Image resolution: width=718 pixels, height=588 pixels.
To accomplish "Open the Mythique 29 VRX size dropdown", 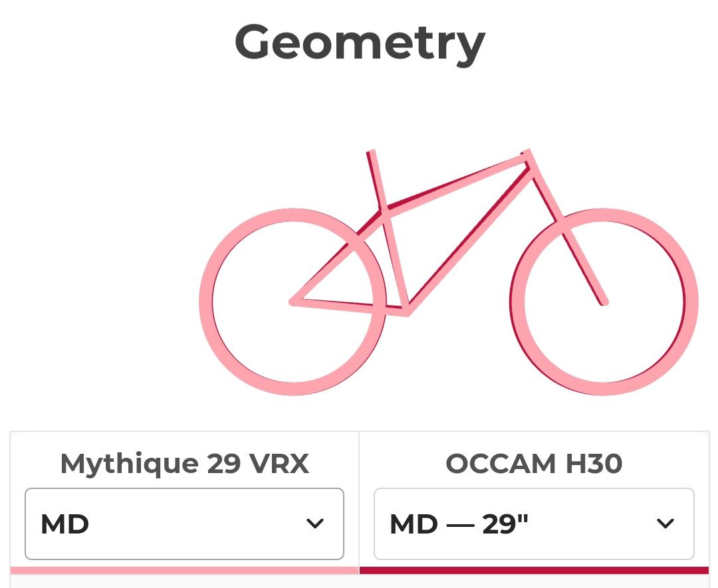I will click(184, 524).
